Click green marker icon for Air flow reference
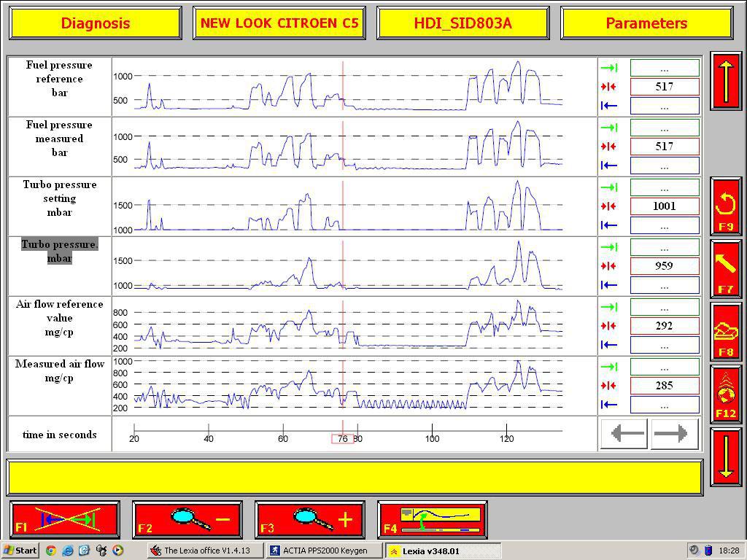The image size is (747, 560). (x=609, y=307)
